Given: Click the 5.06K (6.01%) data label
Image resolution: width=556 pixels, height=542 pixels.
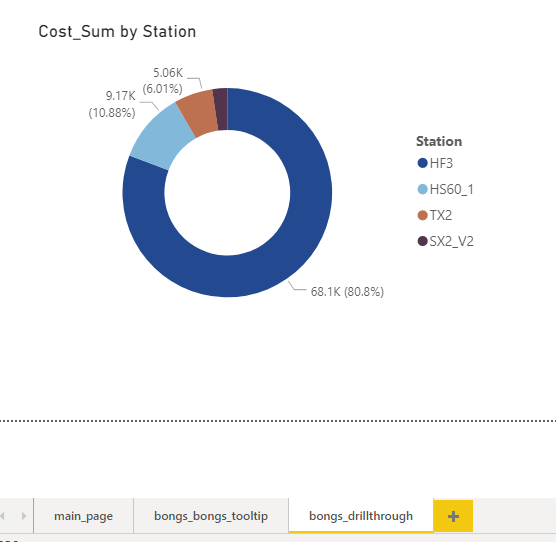Looking at the screenshot, I should [163, 80].
